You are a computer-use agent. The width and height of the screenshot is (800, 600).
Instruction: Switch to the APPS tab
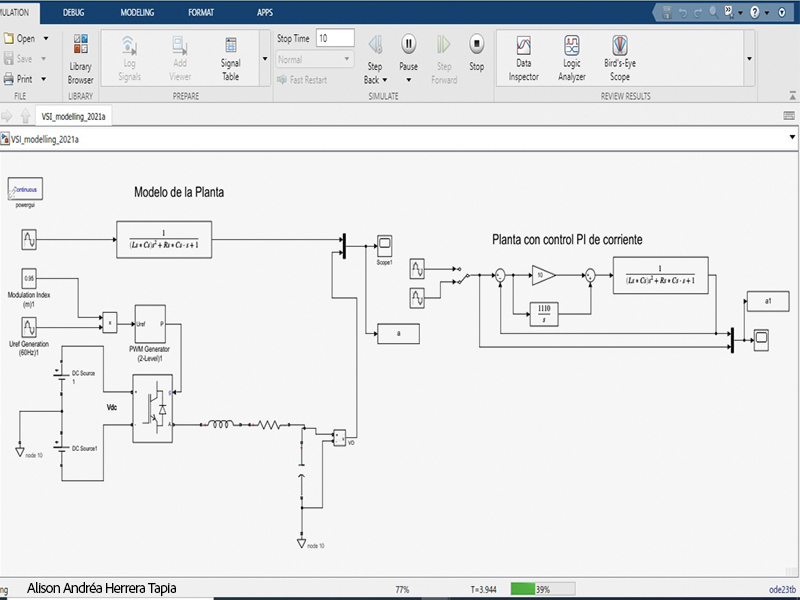[265, 12]
